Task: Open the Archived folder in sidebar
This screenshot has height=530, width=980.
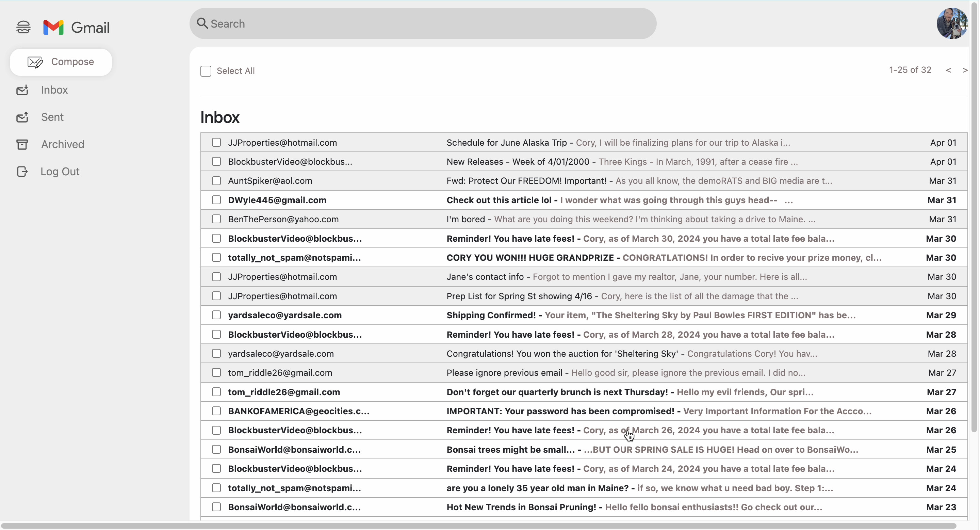Action: click(63, 145)
